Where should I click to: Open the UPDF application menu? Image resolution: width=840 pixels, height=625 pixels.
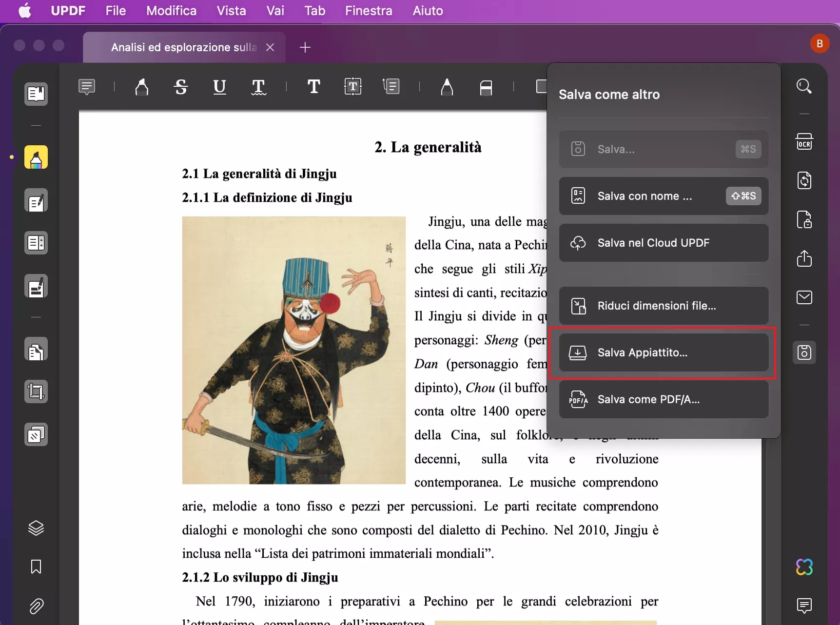click(x=68, y=11)
